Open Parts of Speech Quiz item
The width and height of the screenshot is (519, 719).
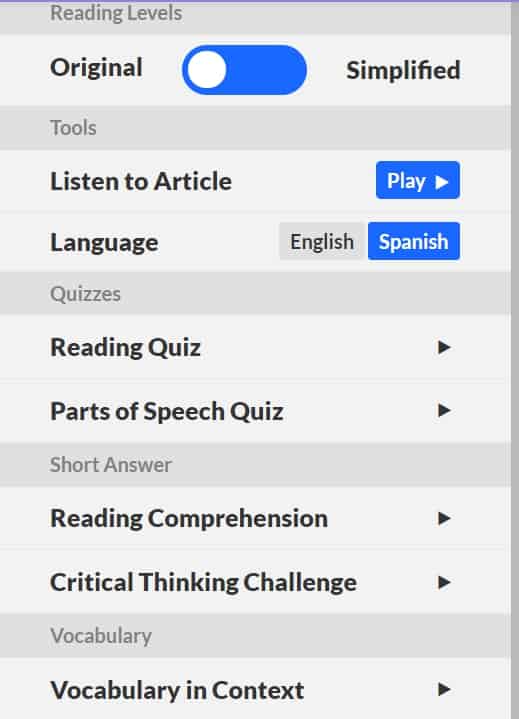[255, 411]
